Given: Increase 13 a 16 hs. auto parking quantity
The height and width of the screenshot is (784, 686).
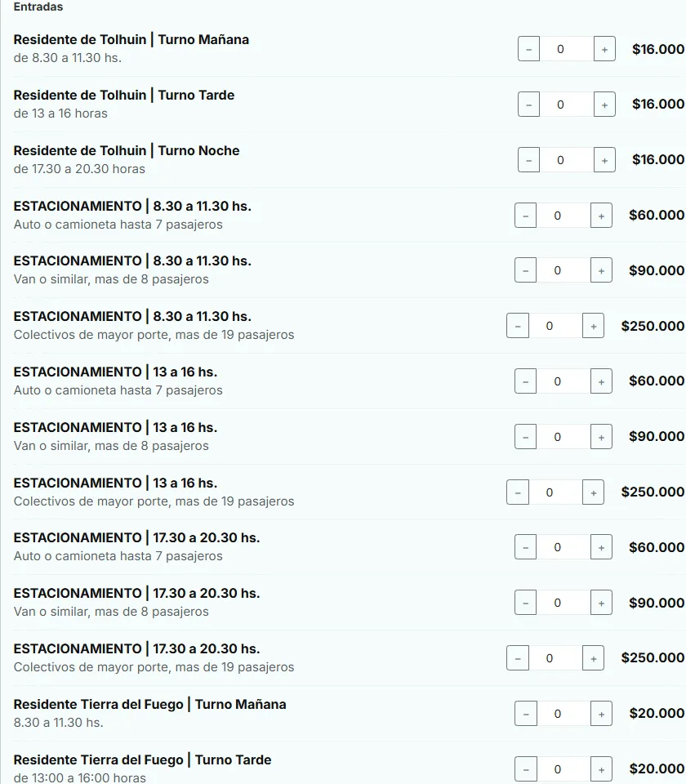Looking at the screenshot, I should pos(601,381).
